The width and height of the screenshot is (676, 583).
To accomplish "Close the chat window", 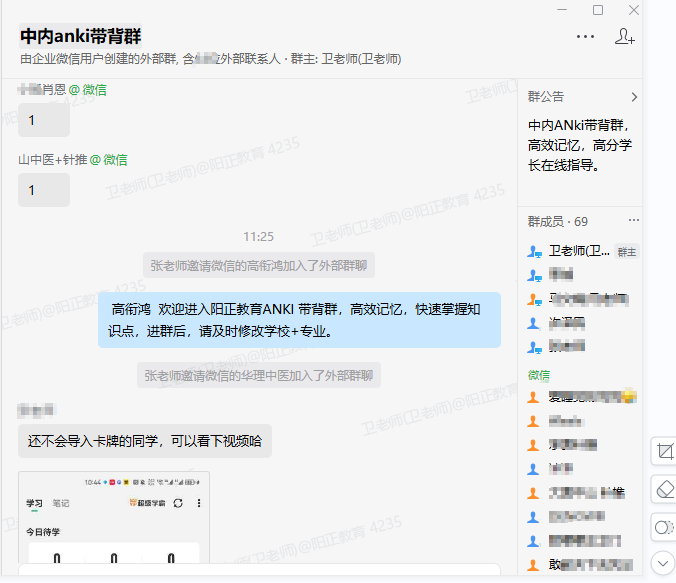I will 633,9.
